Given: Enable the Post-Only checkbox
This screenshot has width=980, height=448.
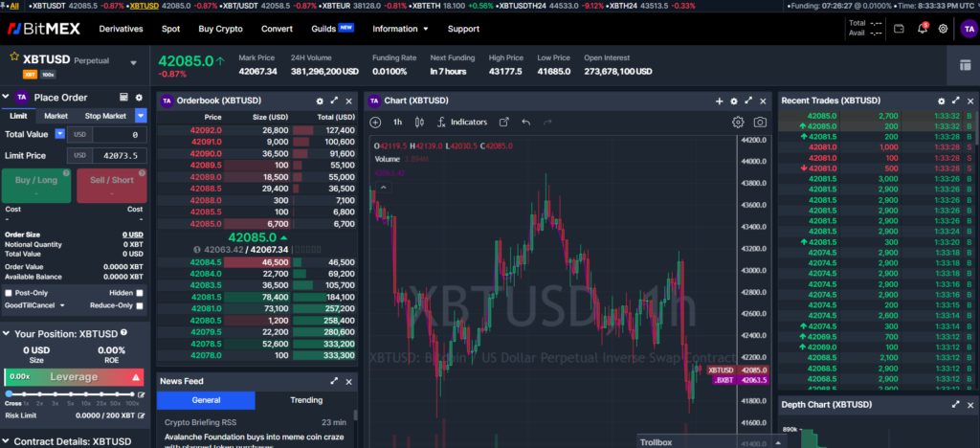Looking at the screenshot, I should pyautogui.click(x=9, y=293).
